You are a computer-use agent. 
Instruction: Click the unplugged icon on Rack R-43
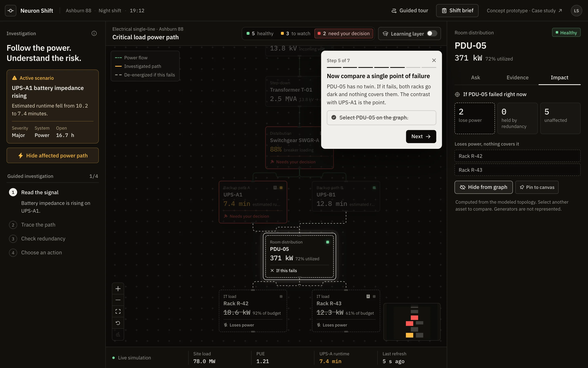319,325
